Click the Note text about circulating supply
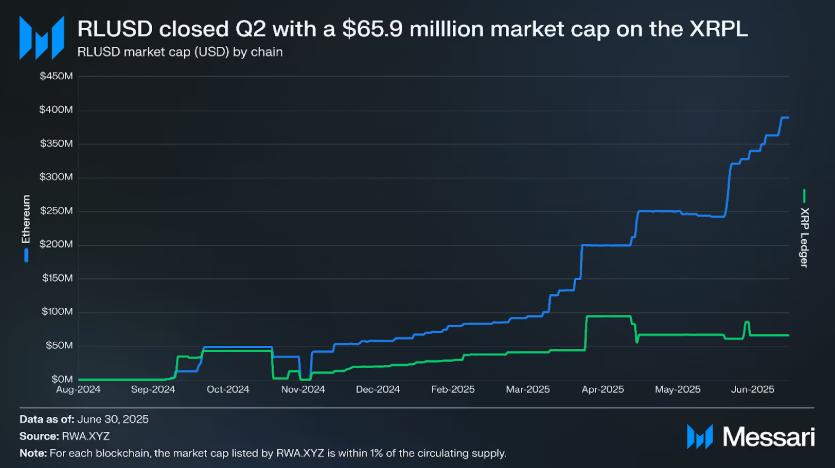The image size is (835, 468). point(263,453)
